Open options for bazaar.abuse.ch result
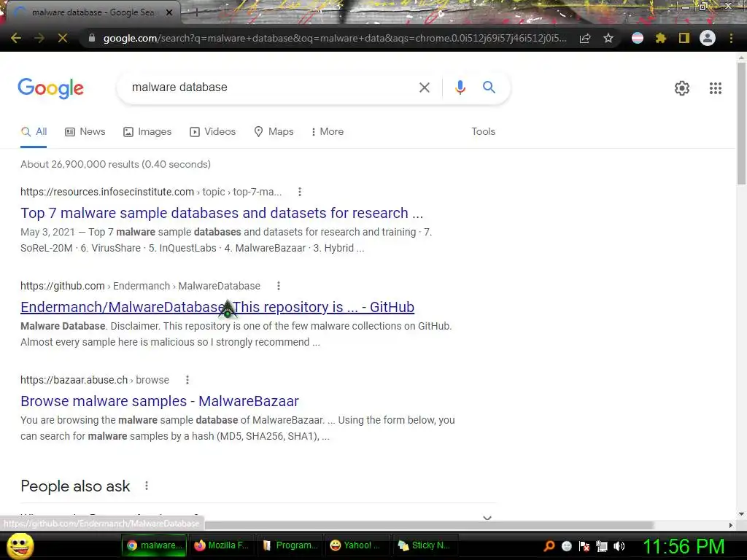This screenshot has width=747, height=560. pyautogui.click(x=187, y=379)
